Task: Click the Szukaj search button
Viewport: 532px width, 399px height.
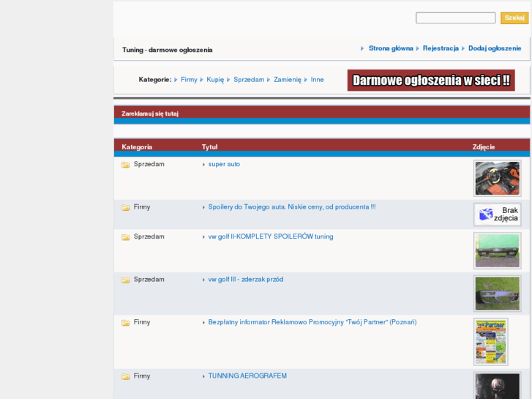Action: (x=514, y=18)
